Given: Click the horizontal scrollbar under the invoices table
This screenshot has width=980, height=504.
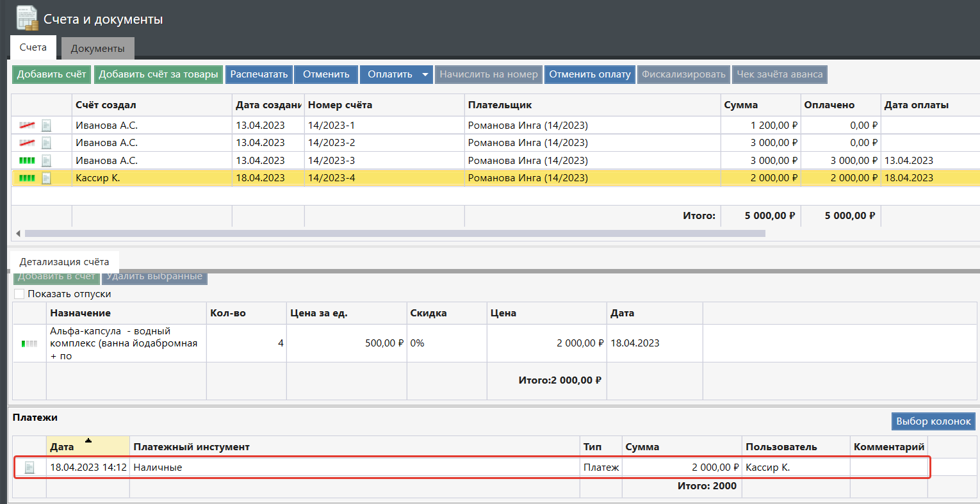Looking at the screenshot, I should pos(394,234).
